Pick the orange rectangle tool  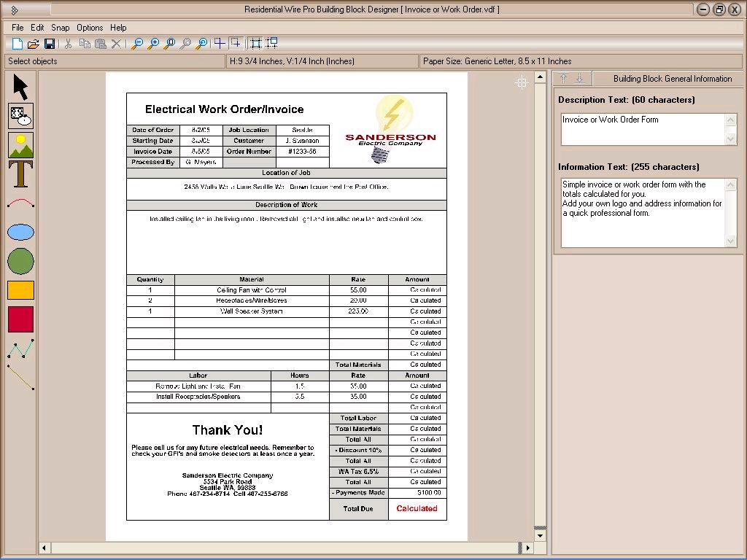(20, 290)
